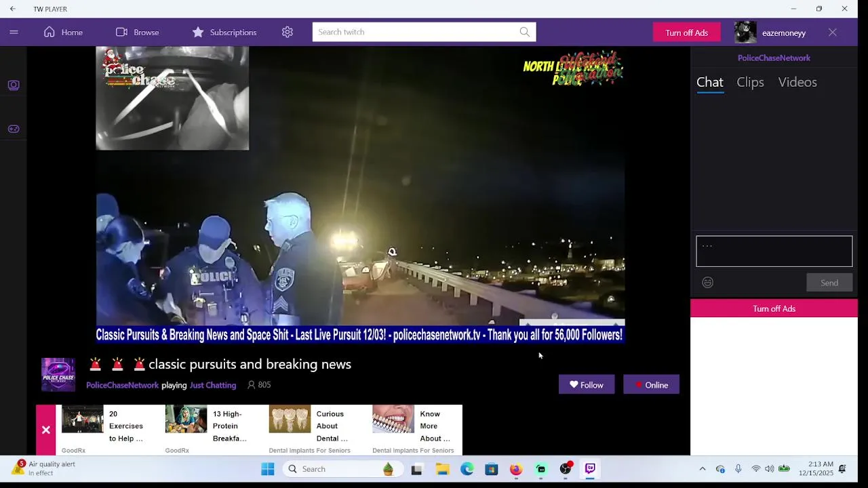
Task: Click the search magnifier icon
Action: coord(525,32)
